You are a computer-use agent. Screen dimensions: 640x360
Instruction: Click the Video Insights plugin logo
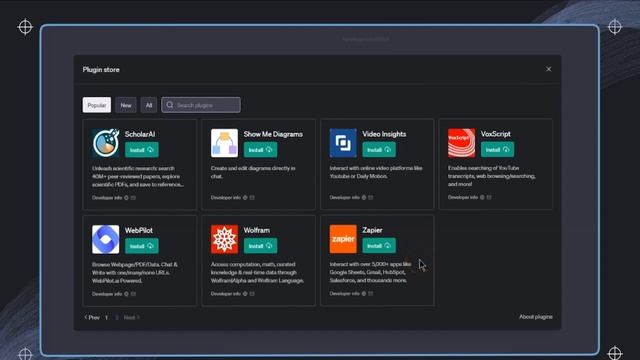[343, 143]
